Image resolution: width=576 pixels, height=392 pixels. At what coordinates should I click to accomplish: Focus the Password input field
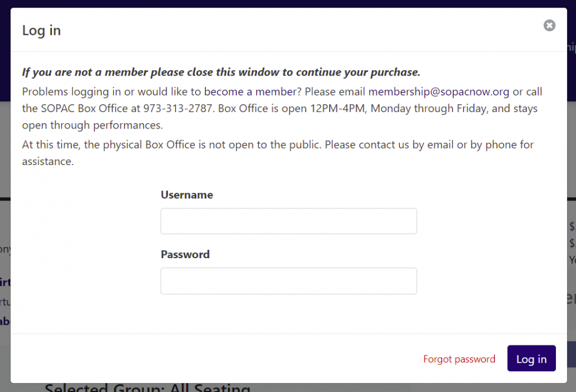point(288,281)
